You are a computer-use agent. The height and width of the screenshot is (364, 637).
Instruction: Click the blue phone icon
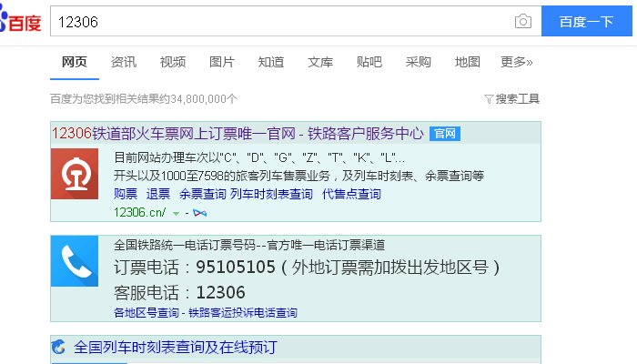click(x=75, y=261)
